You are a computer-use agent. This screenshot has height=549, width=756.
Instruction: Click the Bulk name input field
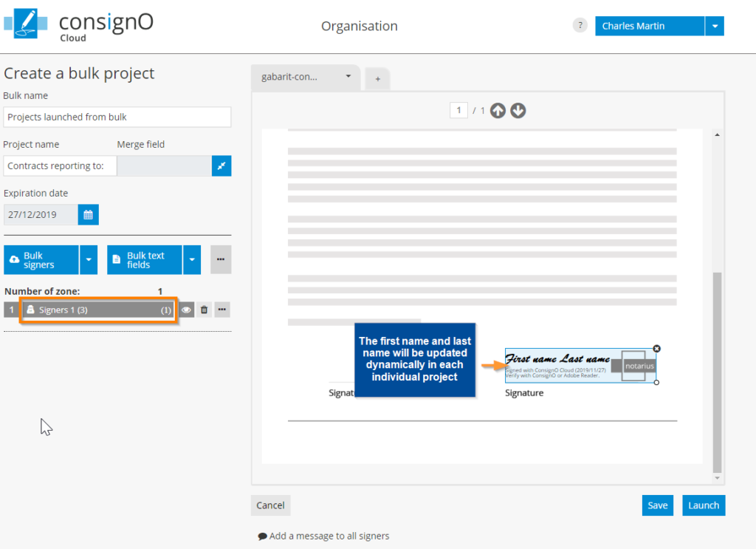pyautogui.click(x=117, y=117)
